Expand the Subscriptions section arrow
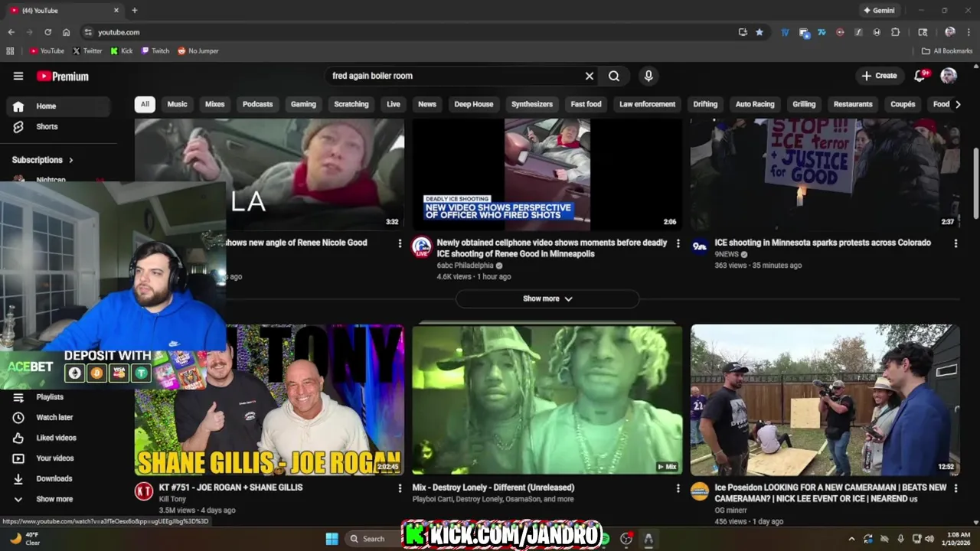This screenshot has width=980, height=551. tap(71, 160)
